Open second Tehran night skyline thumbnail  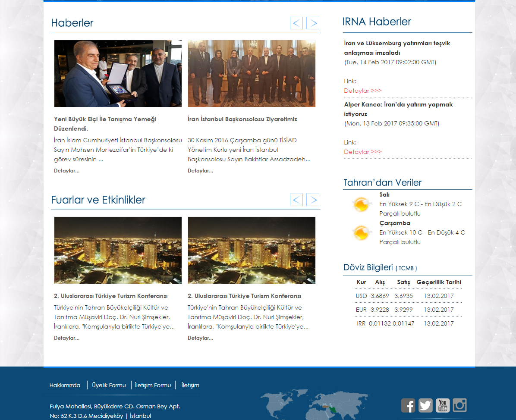click(x=252, y=250)
